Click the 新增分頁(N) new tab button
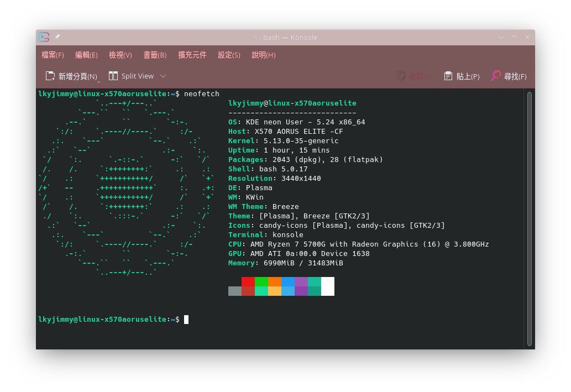This screenshot has width=571, height=392. click(x=71, y=76)
